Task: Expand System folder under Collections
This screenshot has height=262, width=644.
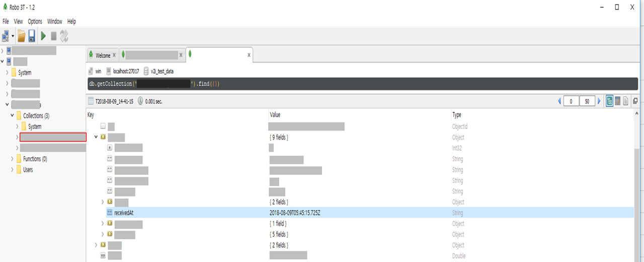Action: [18, 126]
